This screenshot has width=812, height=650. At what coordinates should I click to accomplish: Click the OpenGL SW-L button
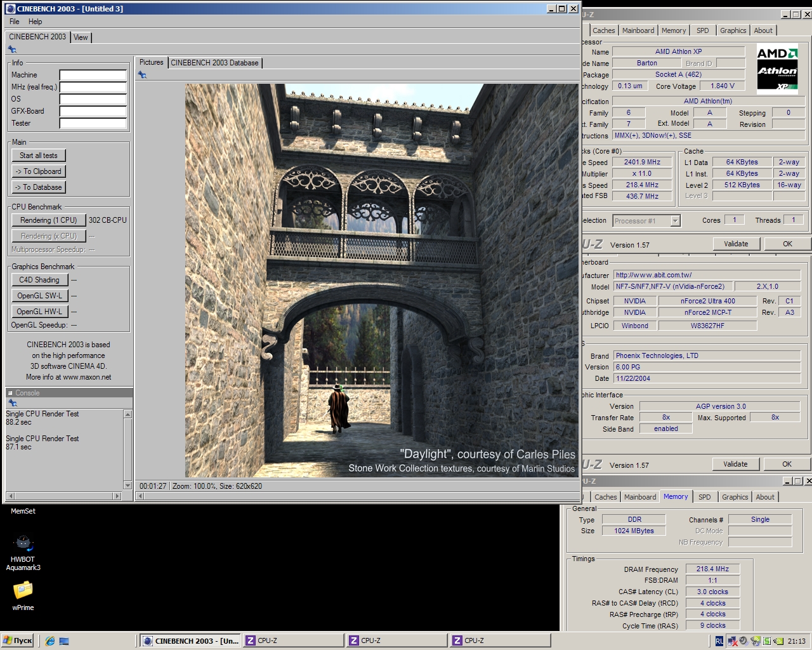(39, 296)
